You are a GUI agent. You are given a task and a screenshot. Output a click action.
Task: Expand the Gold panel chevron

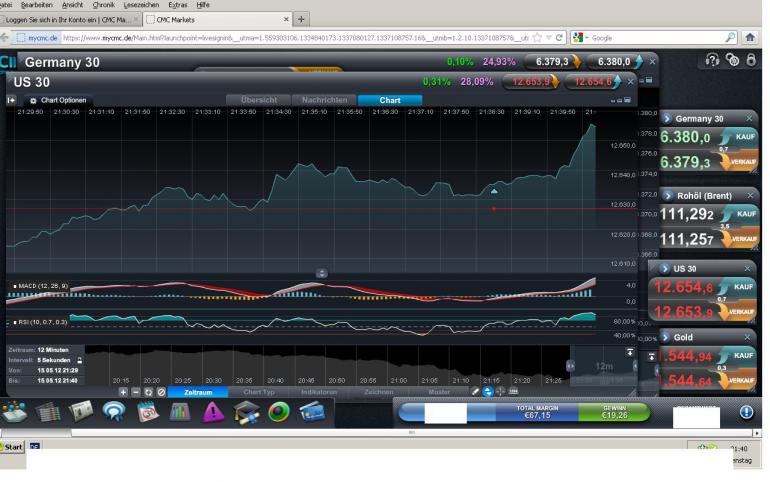666,337
